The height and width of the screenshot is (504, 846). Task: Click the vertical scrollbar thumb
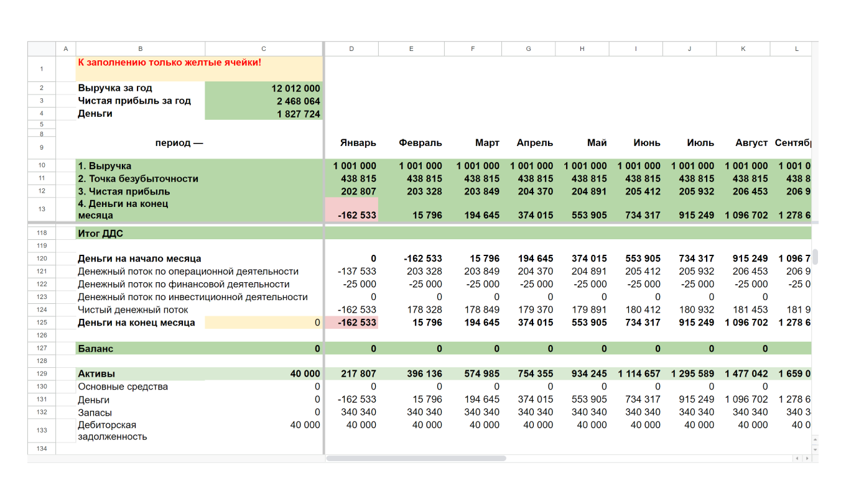(x=815, y=257)
